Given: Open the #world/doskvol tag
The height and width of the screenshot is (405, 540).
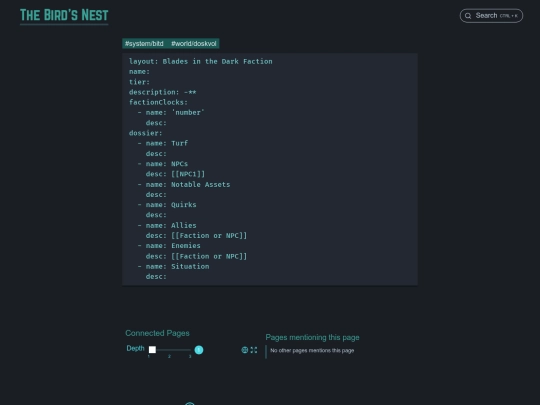Looking at the screenshot, I should (x=194, y=44).
